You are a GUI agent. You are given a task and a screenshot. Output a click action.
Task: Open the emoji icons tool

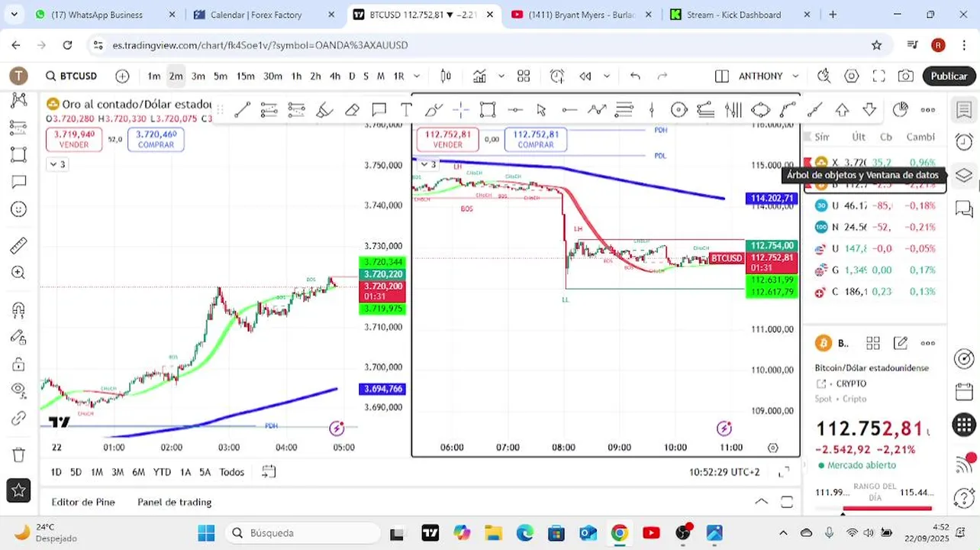point(19,209)
